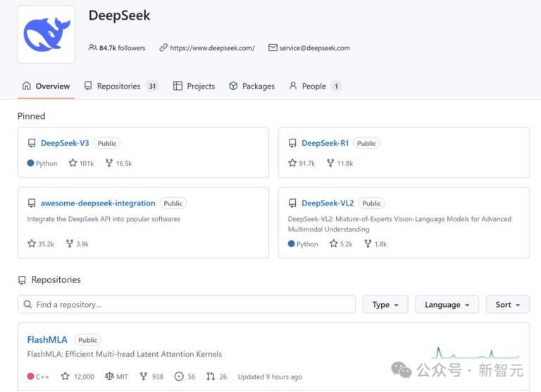Click 11.8k forks count on DeepSeek-R1
This screenshot has width=541, height=392.
tap(345, 163)
